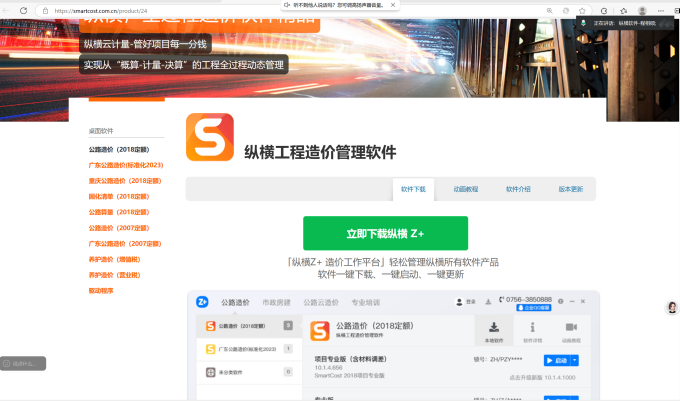The image size is (680, 401).
Task: Click the large orange S product logo
Action: coord(210,137)
